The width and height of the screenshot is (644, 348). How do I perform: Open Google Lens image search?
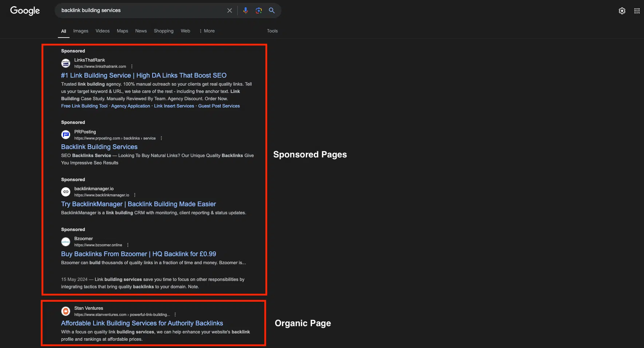coord(258,10)
